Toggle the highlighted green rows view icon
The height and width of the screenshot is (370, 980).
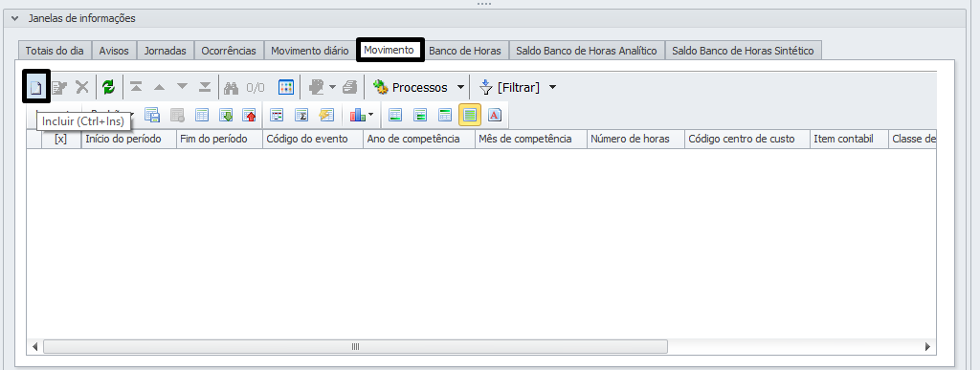coord(470,115)
